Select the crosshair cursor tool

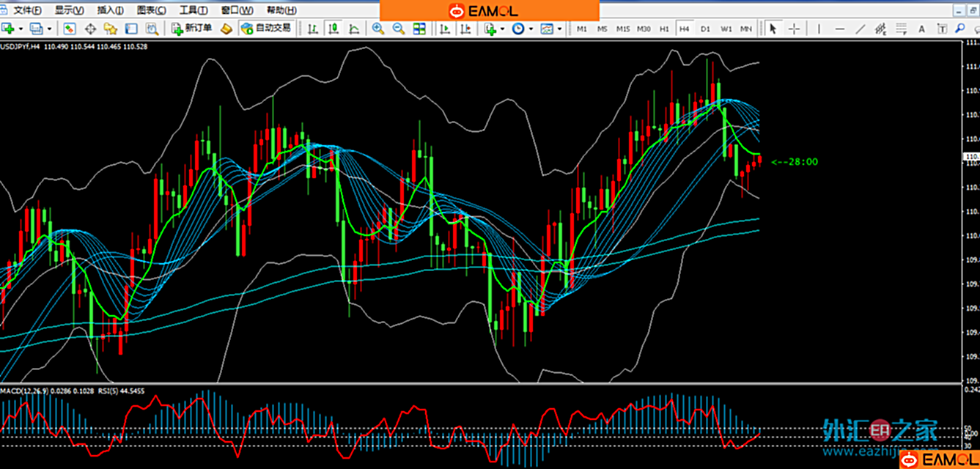[794, 29]
